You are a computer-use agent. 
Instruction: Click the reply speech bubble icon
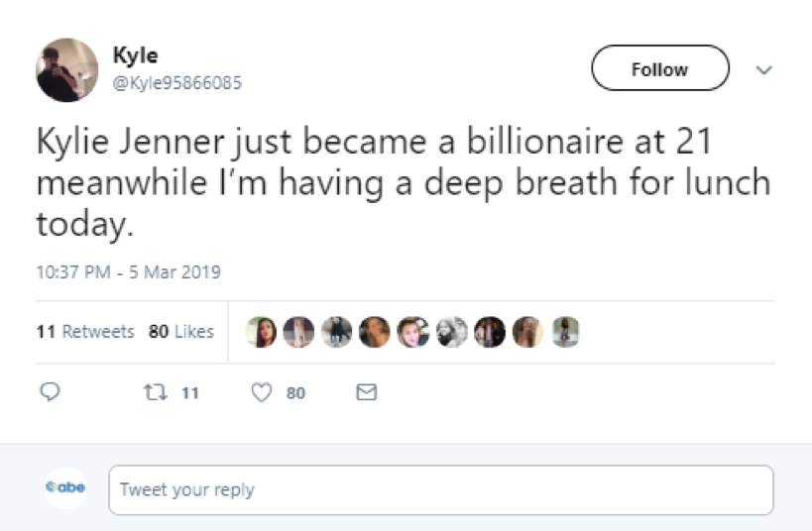[50, 393]
